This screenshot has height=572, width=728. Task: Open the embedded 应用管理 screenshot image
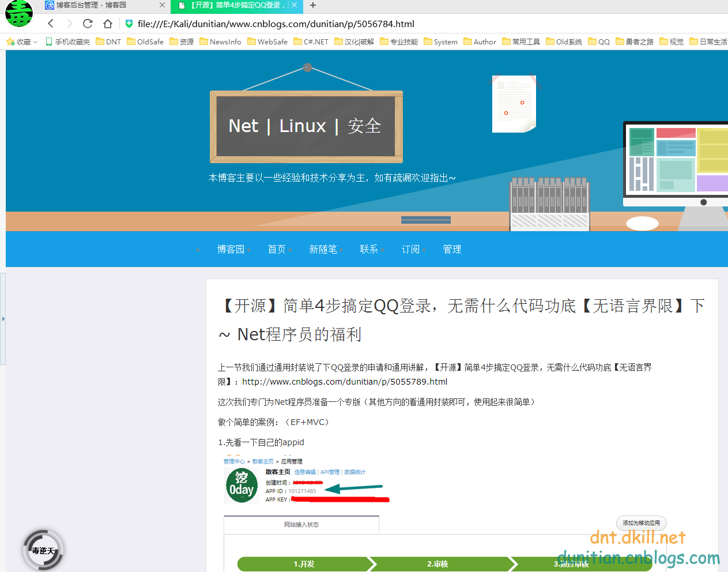tap(444, 514)
